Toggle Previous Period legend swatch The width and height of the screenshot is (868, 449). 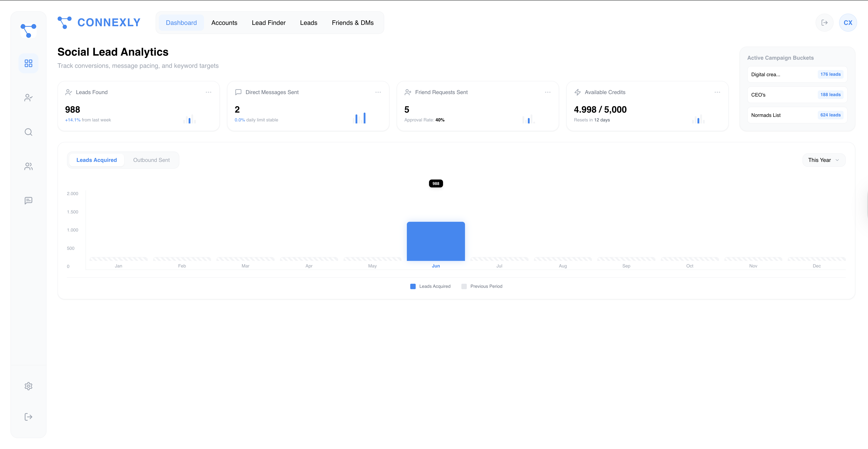click(464, 286)
